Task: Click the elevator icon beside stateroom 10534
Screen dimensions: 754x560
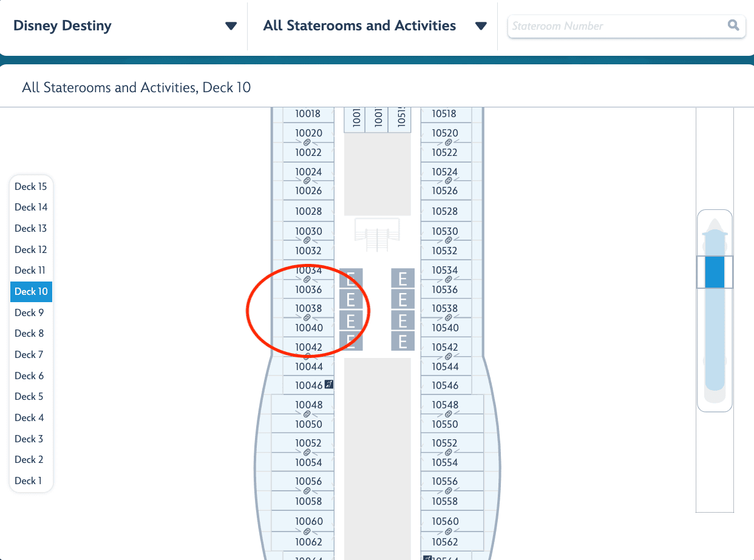Action: pyautogui.click(x=402, y=279)
